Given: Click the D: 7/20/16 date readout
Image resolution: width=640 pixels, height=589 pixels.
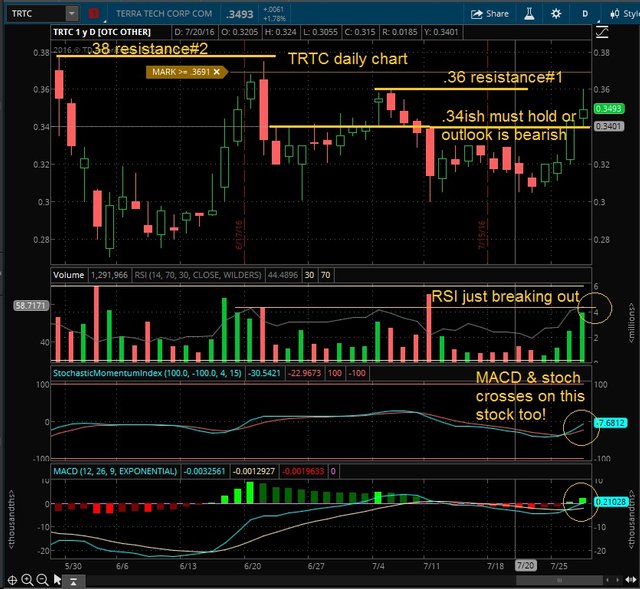Looking at the screenshot, I should click(194, 32).
